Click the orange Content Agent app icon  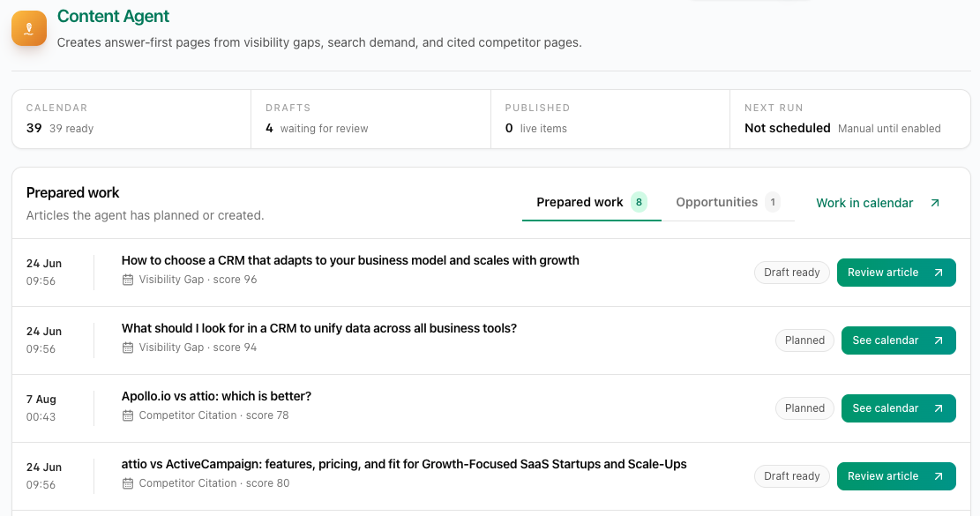click(29, 28)
